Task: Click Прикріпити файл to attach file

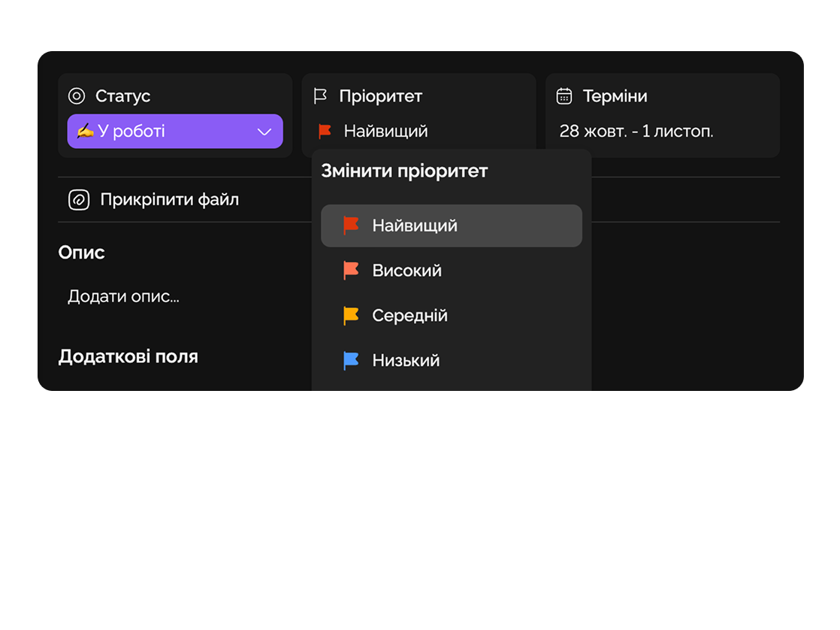Action: tap(169, 200)
